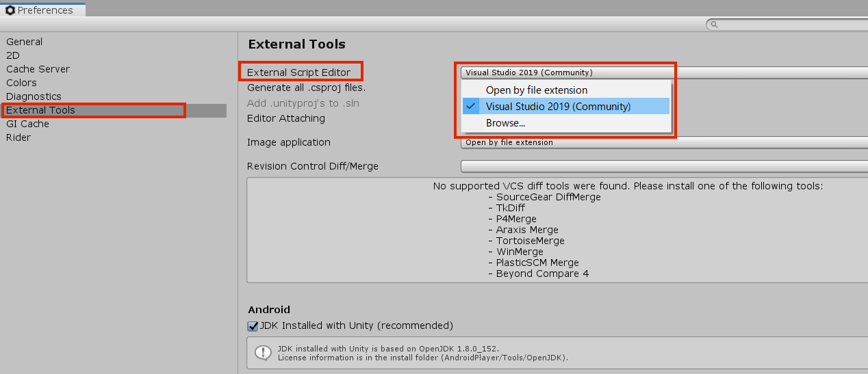The width and height of the screenshot is (868, 374).
Task: Choose Visual Studio 2019 (Community) entry
Action: coord(558,107)
